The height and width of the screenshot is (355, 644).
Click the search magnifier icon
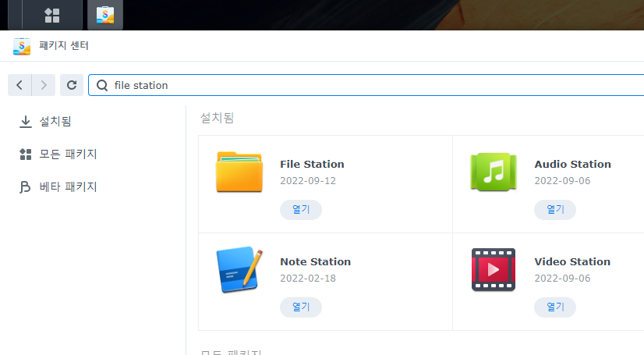[x=102, y=86]
